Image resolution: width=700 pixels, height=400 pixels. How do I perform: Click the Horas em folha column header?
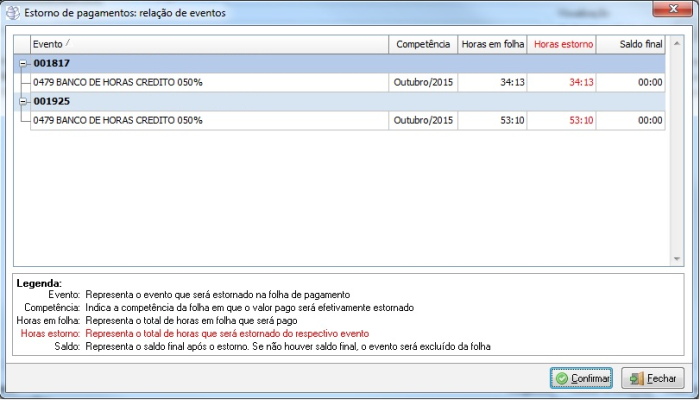click(491, 45)
